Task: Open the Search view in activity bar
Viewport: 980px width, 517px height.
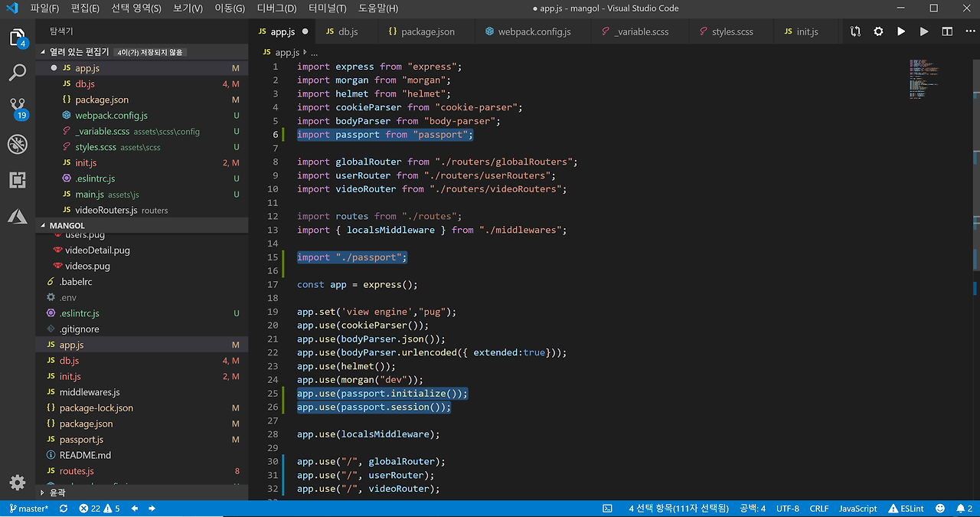Action: [x=17, y=73]
